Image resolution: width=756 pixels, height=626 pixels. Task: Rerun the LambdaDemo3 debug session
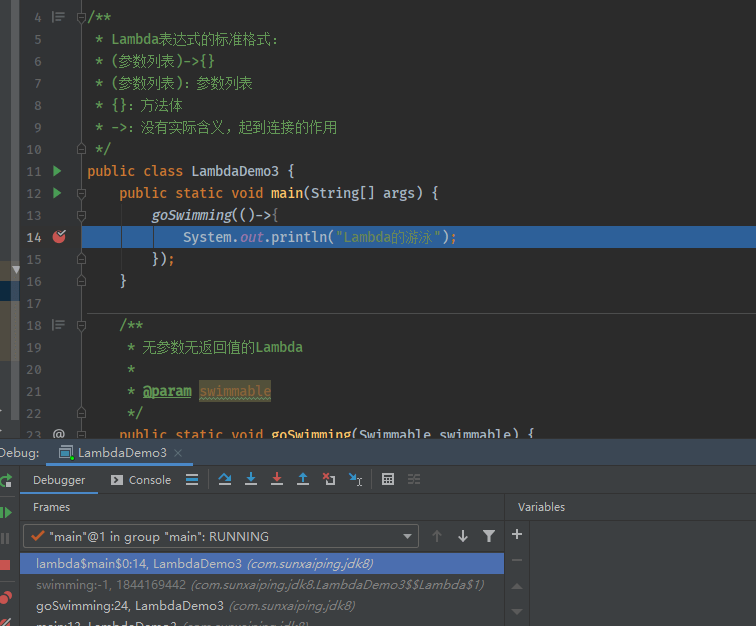pyautogui.click(x=6, y=480)
